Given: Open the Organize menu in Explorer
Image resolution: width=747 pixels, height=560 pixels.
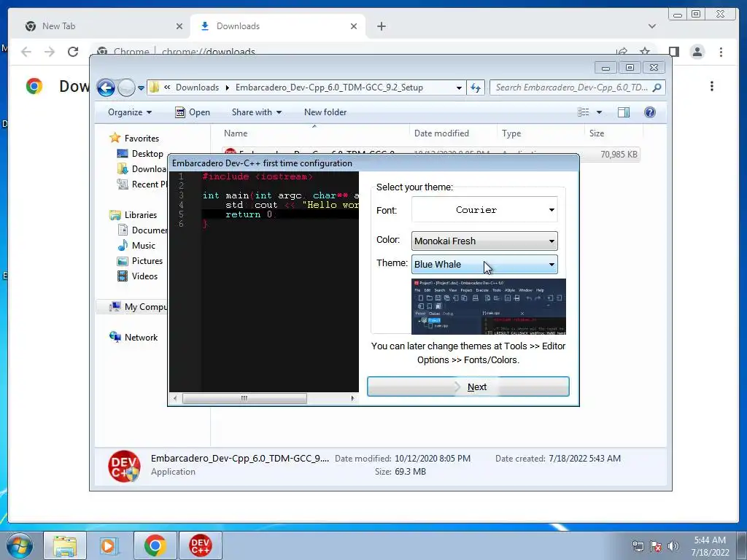Looking at the screenshot, I should (x=130, y=112).
